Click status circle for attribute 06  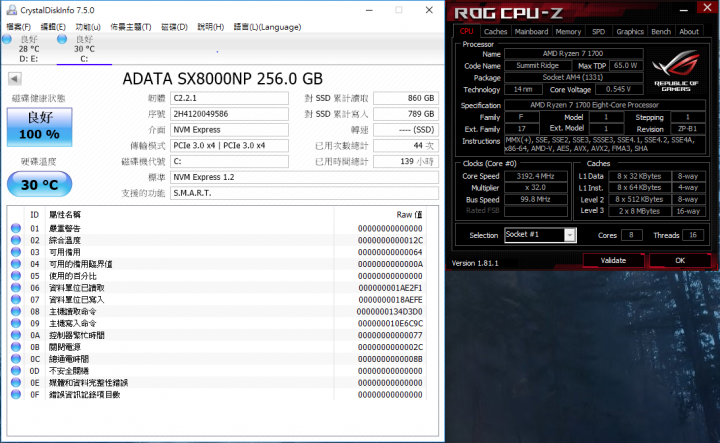coord(16,288)
